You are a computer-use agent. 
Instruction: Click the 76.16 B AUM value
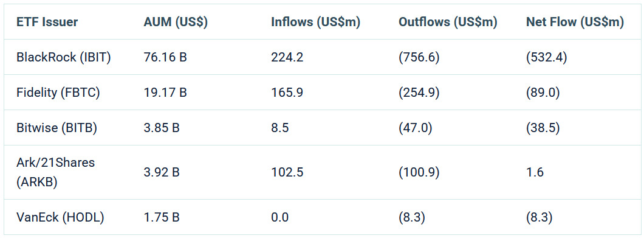tap(165, 57)
